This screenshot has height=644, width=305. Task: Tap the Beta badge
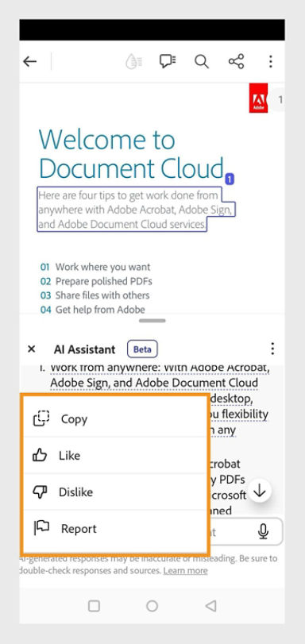(142, 349)
